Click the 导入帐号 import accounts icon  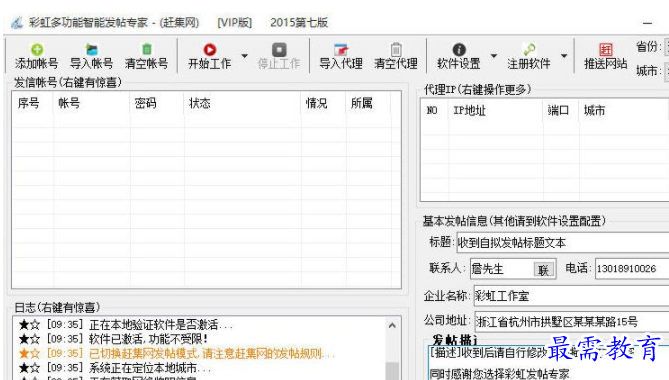pos(91,49)
